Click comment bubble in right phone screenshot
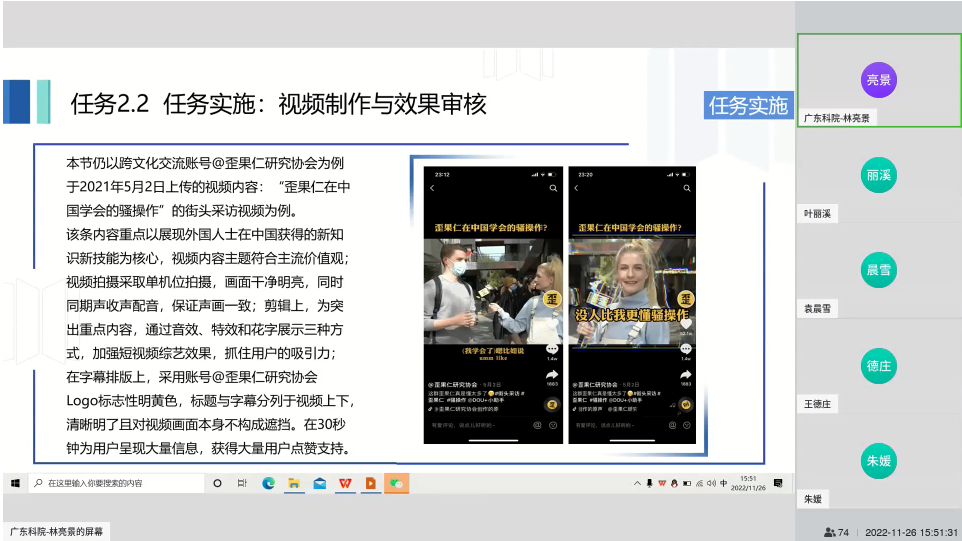 pyautogui.click(x=686, y=349)
